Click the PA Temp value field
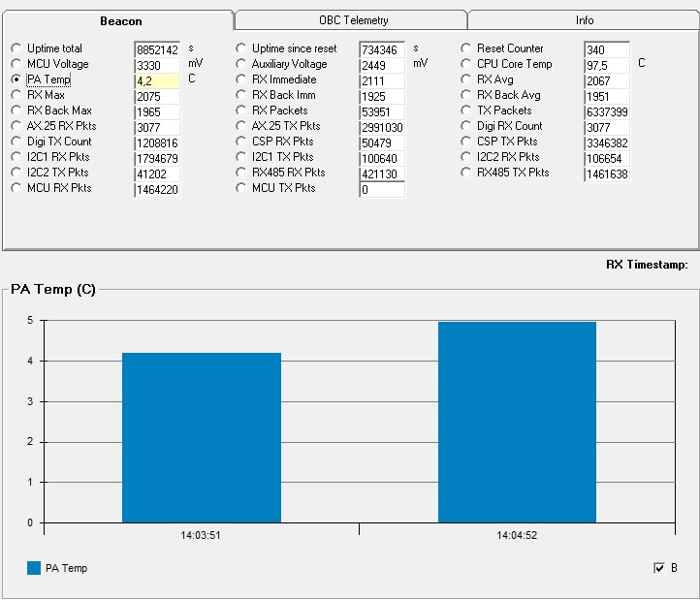Viewport: 700px width, 600px height. (156, 81)
